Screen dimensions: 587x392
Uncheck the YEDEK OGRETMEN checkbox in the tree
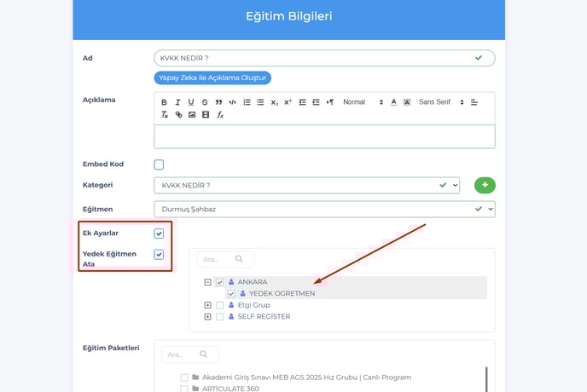[231, 294]
